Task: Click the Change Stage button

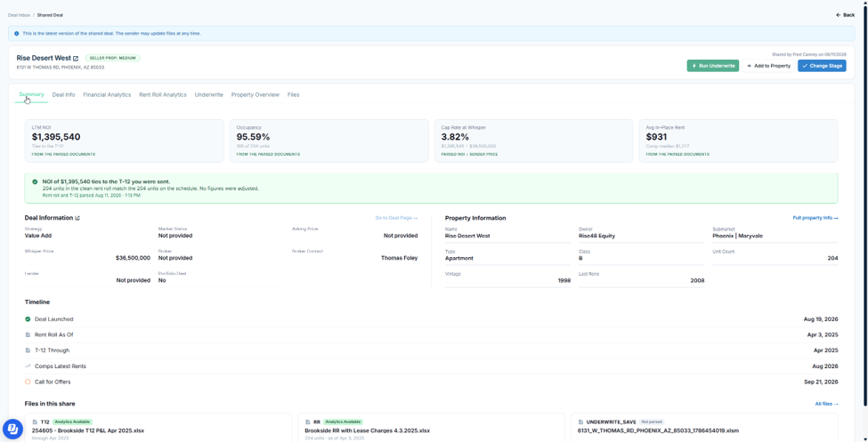Action: [822, 66]
